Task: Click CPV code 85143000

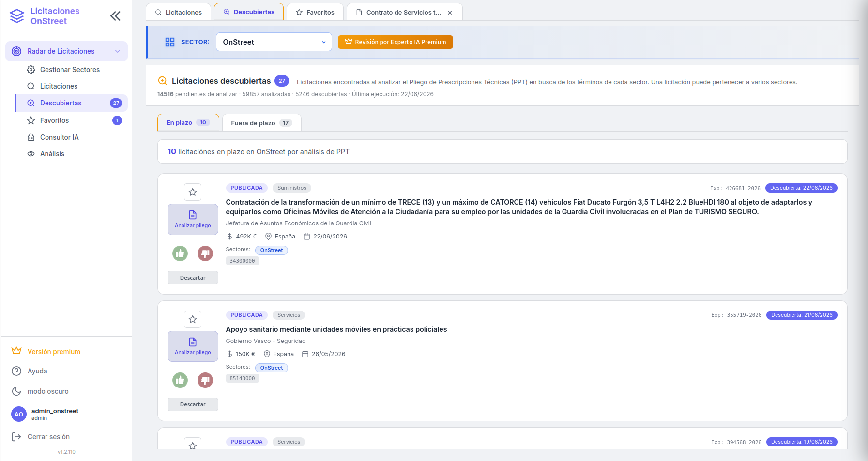Action: point(242,378)
